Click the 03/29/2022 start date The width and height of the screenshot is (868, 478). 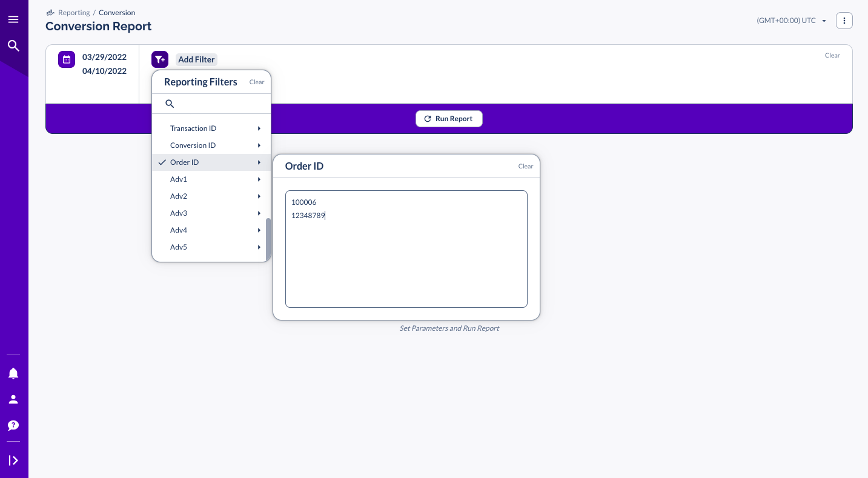[104, 57]
